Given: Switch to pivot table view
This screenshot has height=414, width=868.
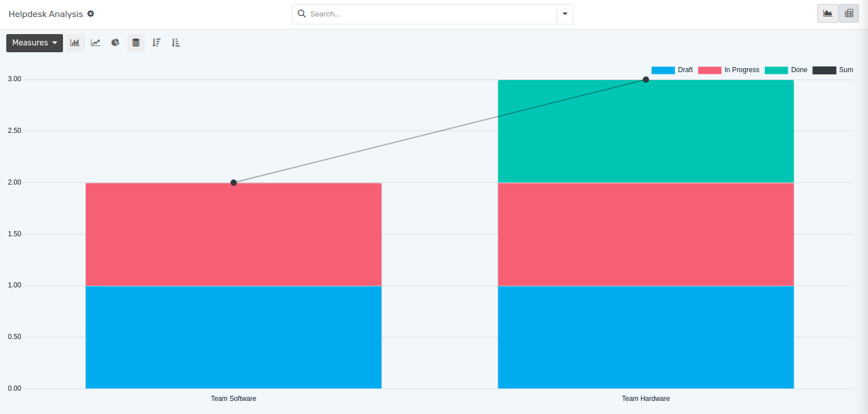Looking at the screenshot, I should pos(849,13).
